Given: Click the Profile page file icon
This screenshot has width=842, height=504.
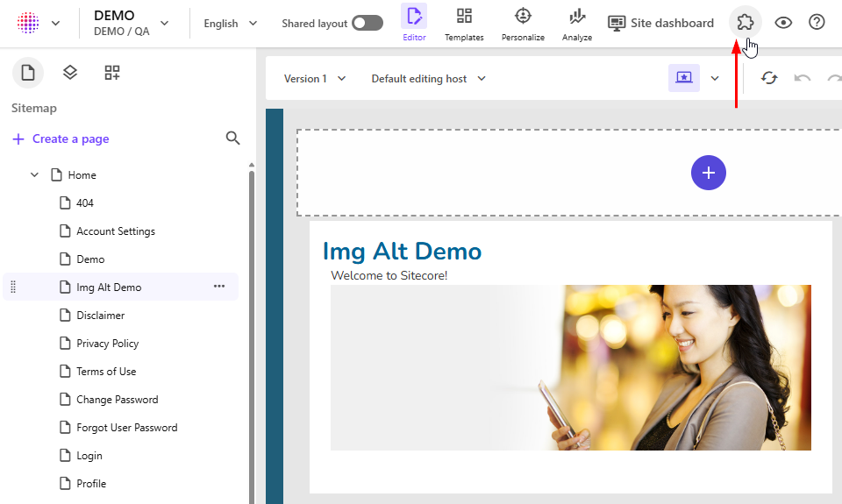Looking at the screenshot, I should [65, 484].
